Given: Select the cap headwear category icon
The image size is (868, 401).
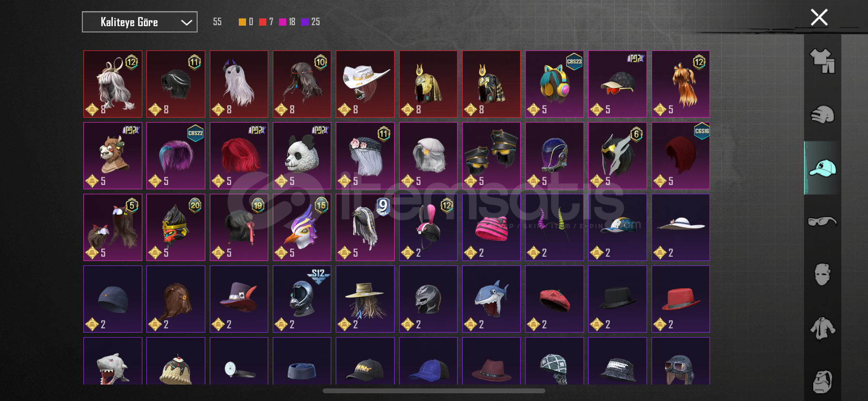Looking at the screenshot, I should click(x=822, y=168).
